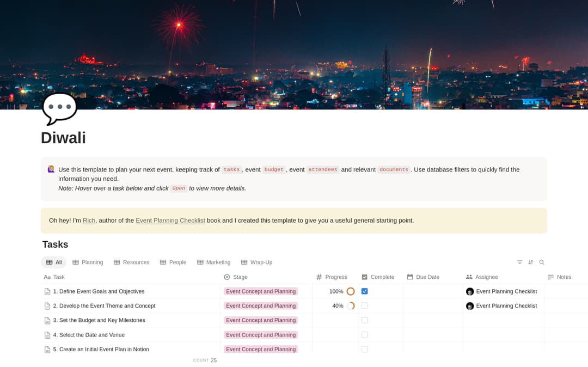Click the Stage tag for Develop the Event Theme

click(261, 306)
